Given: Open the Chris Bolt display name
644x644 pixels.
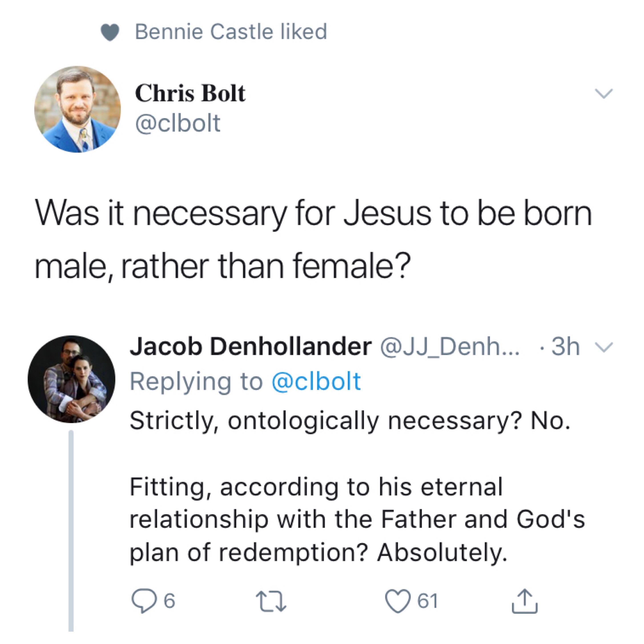Looking at the screenshot, I should click(x=190, y=93).
